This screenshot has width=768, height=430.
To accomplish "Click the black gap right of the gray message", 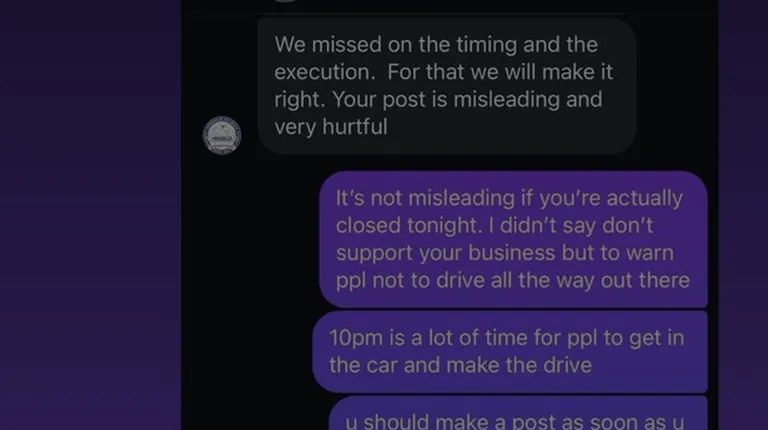I will point(677,86).
